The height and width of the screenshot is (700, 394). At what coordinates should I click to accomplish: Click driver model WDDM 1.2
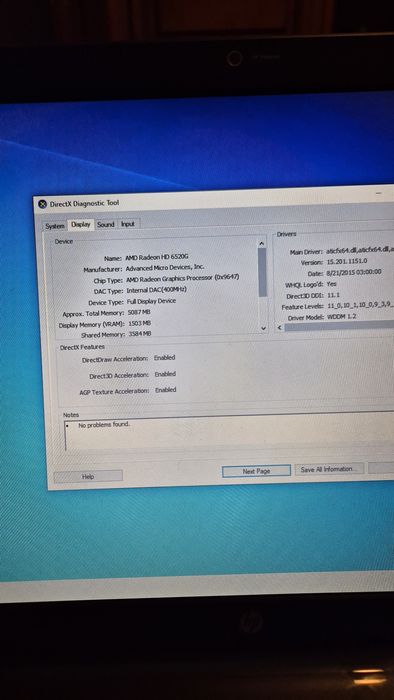tap(341, 317)
